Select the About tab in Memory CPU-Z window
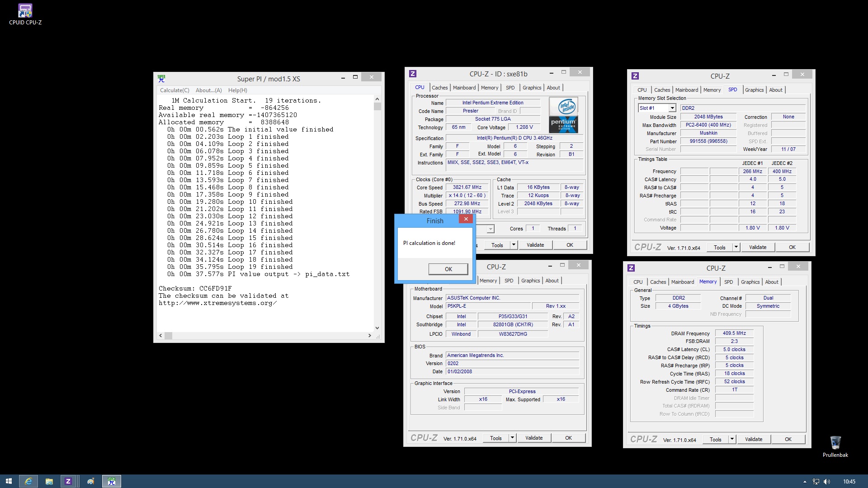 click(x=771, y=282)
